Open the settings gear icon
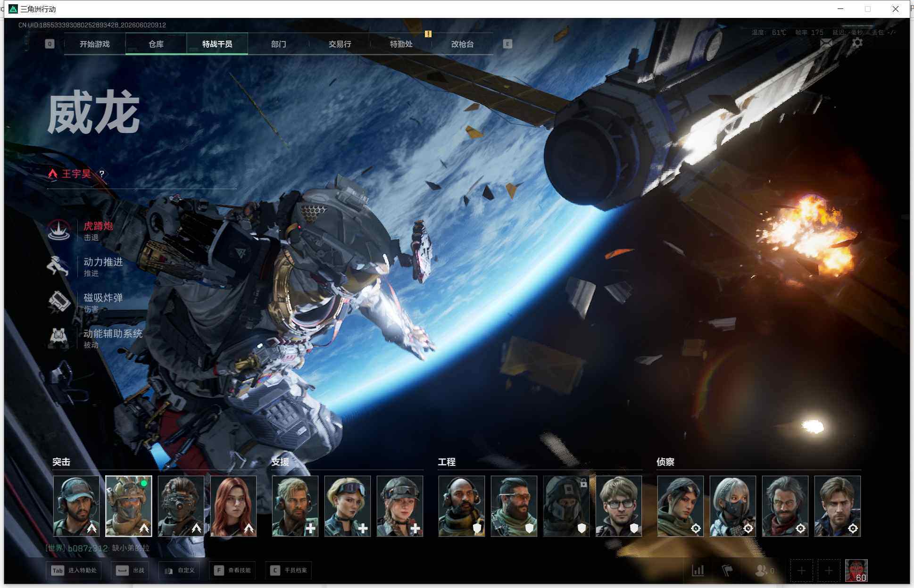 pos(857,43)
